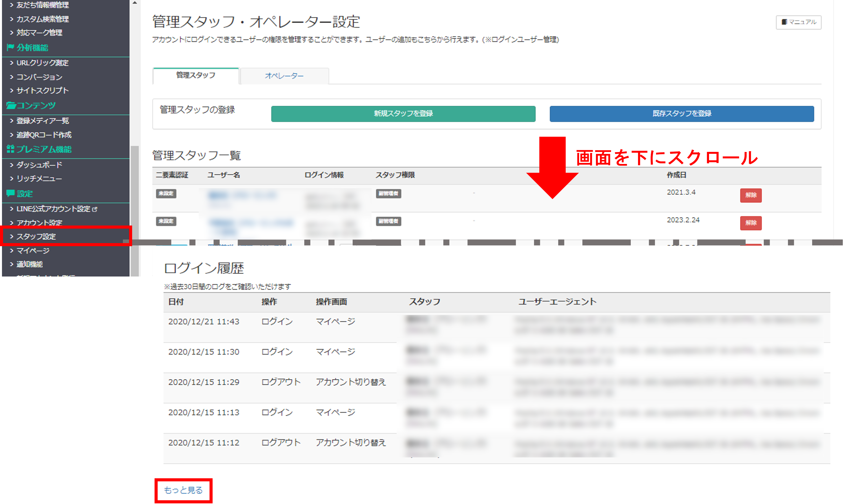Image resolution: width=846 pixels, height=504 pixels.
Task: Click the speech bubble icon next to 設定
Action: coord(11,194)
